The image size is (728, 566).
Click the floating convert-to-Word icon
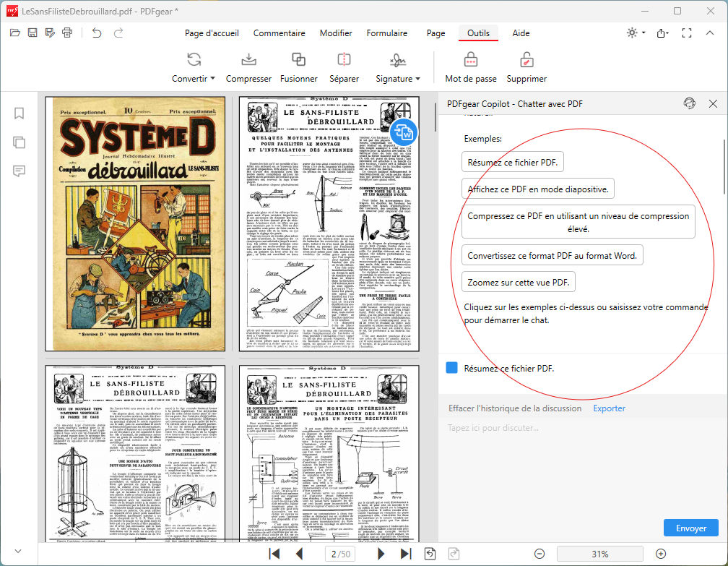coord(403,132)
